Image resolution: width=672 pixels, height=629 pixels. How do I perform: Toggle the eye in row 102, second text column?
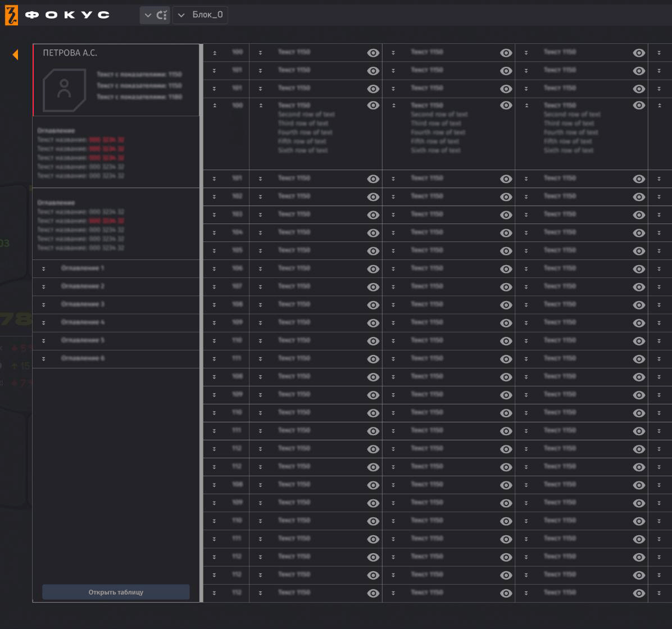506,197
